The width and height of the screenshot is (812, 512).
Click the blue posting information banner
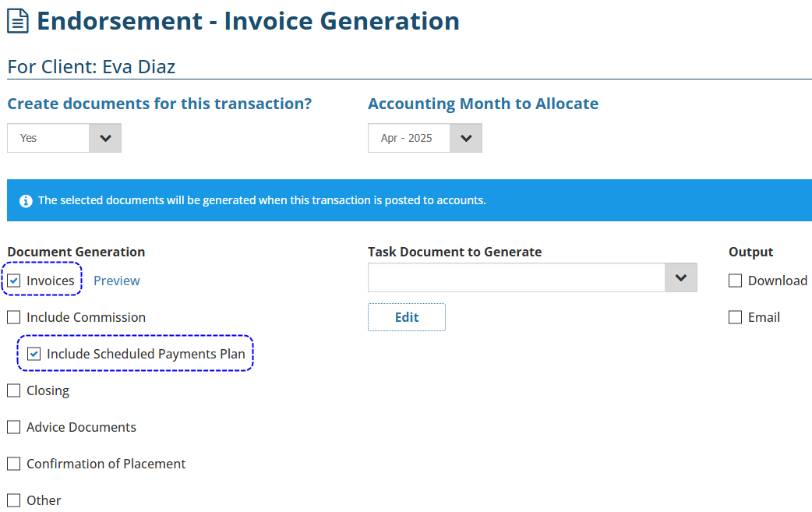pyautogui.click(x=409, y=200)
